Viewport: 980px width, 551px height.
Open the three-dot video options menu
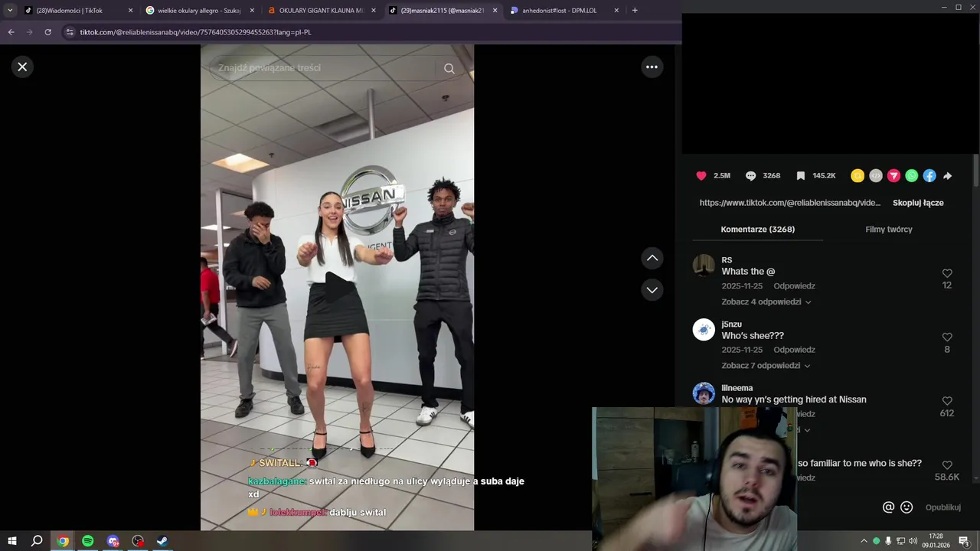click(x=652, y=67)
